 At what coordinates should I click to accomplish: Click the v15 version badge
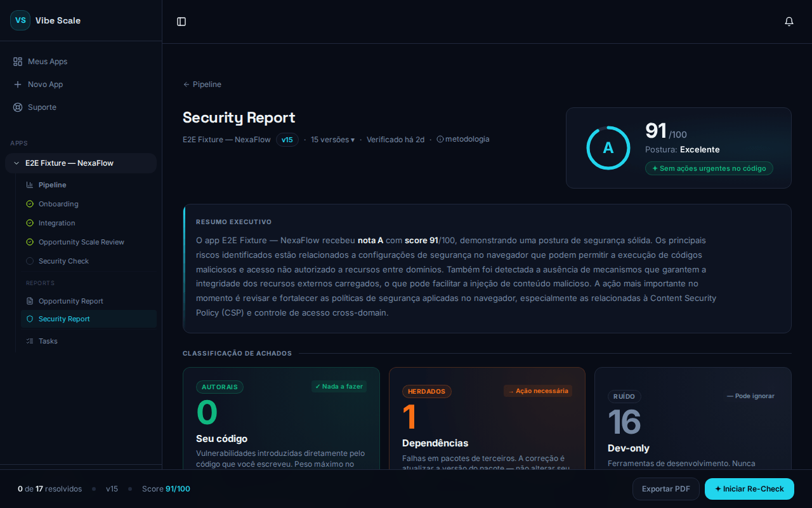point(287,140)
